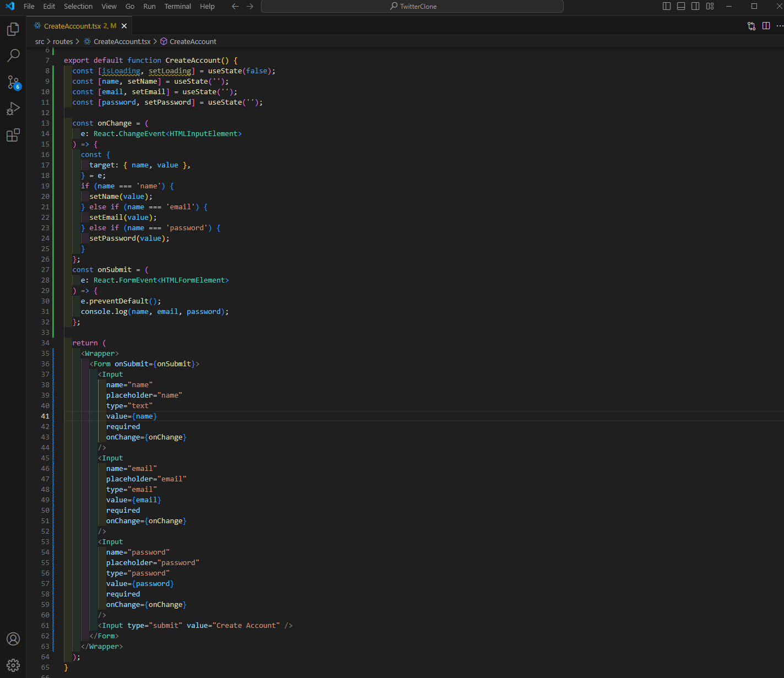Go back with the left arrow

click(x=235, y=7)
